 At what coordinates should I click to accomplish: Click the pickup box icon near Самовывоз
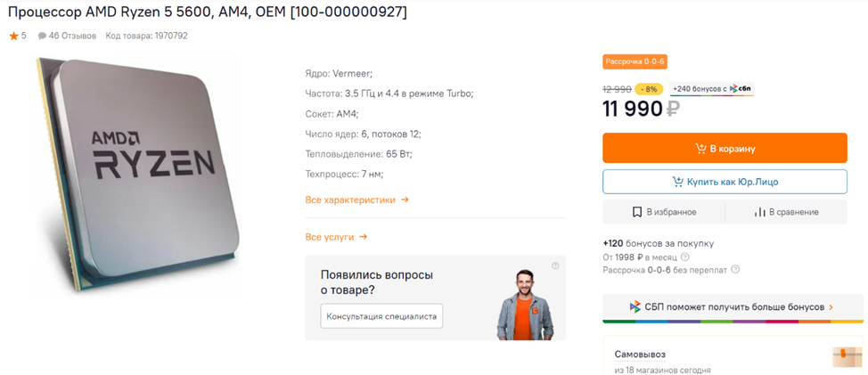pos(846,356)
